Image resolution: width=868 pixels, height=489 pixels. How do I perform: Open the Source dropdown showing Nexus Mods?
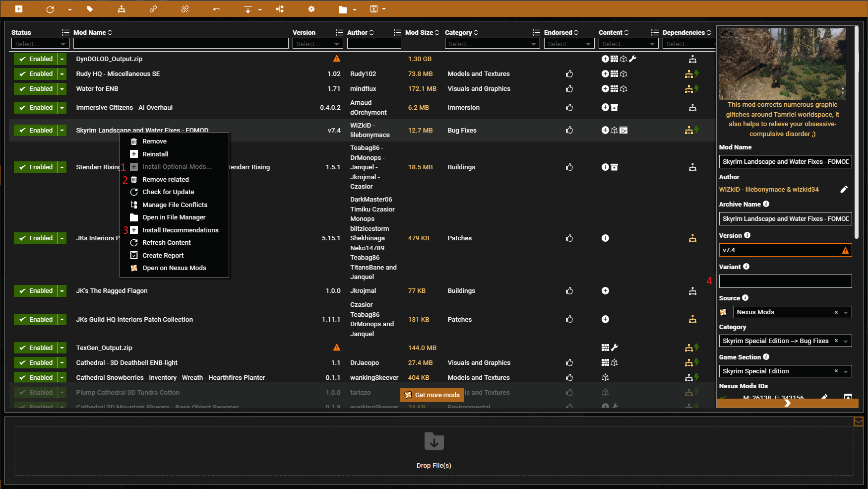pos(793,312)
